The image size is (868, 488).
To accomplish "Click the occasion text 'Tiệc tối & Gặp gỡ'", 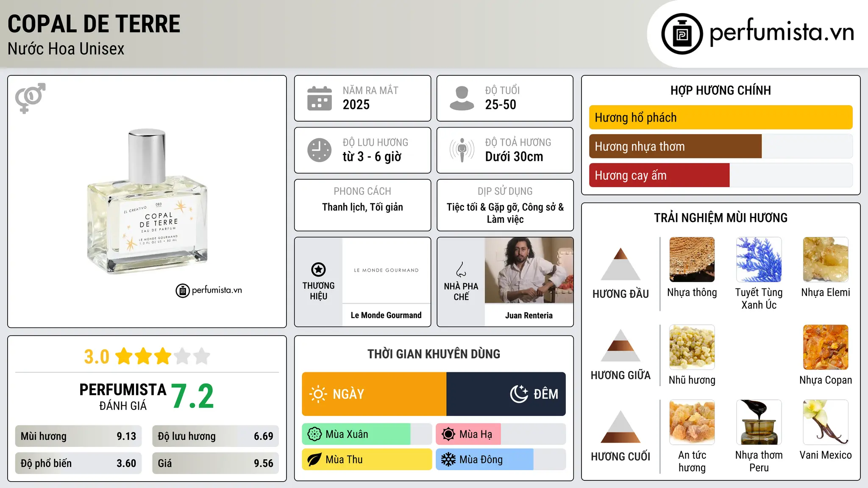I will (483, 207).
